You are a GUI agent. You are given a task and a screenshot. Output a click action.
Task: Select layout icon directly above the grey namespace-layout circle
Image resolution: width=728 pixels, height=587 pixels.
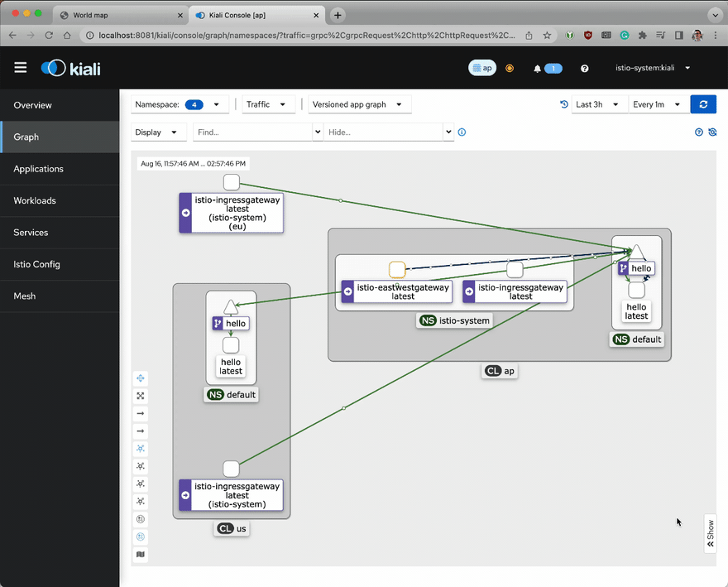pos(140,502)
